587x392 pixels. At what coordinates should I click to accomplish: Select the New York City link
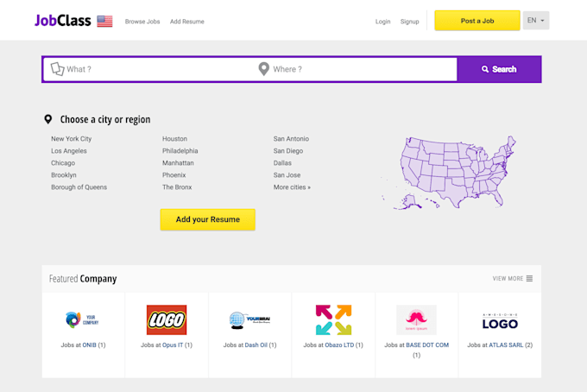coord(71,139)
